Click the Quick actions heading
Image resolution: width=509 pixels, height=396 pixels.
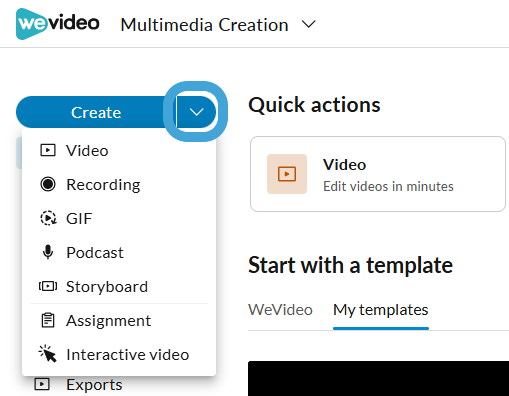coord(314,105)
